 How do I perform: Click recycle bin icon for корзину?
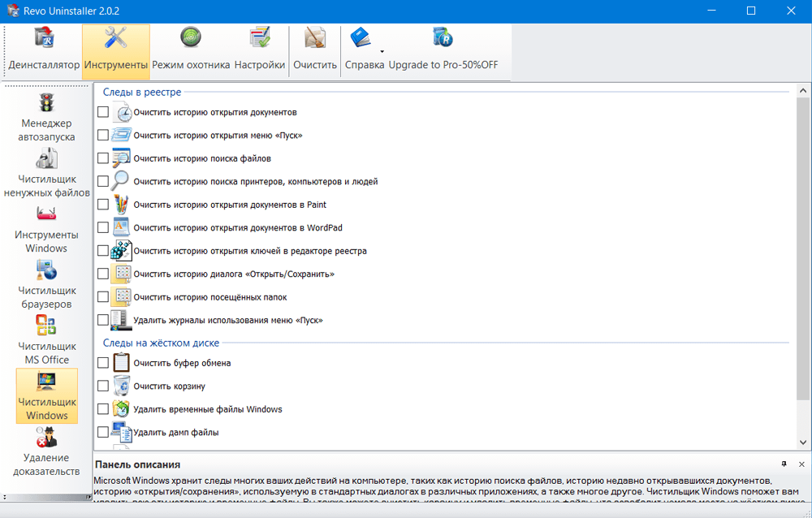coord(121,386)
